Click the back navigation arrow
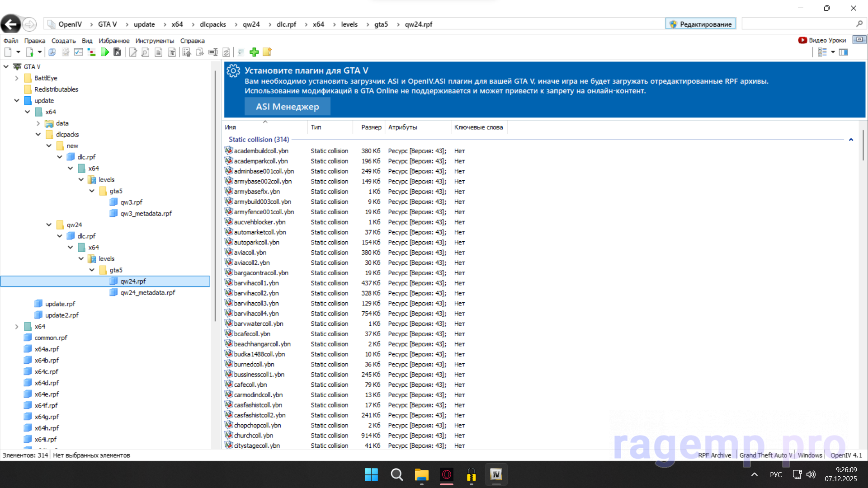This screenshot has width=868, height=488. tap(11, 24)
